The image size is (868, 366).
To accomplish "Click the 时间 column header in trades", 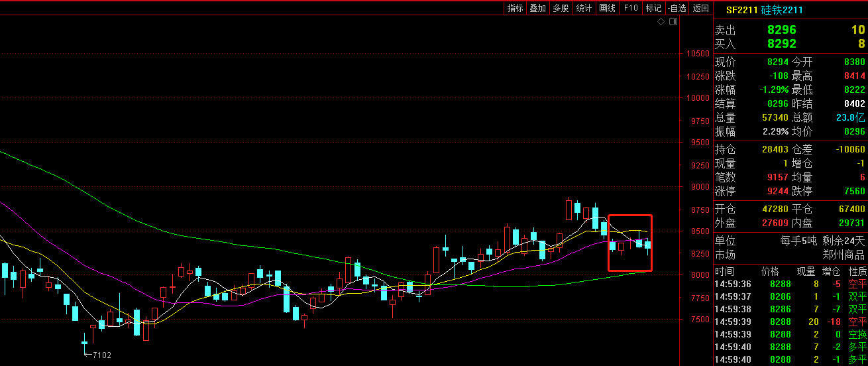I will coord(725,271).
